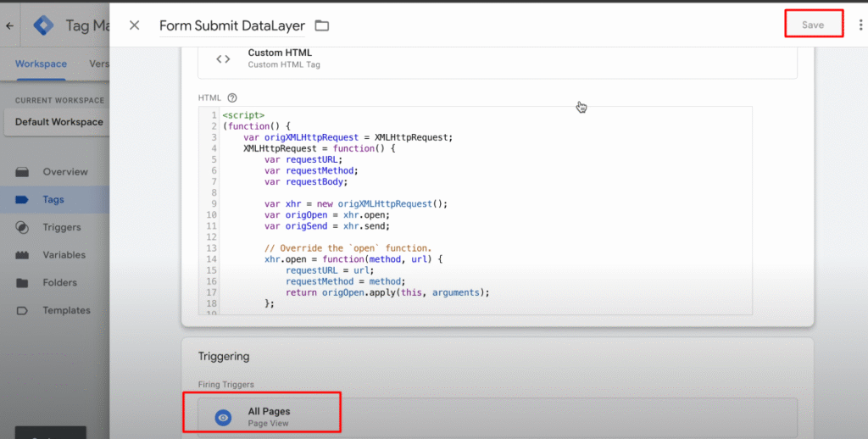Image resolution: width=868 pixels, height=439 pixels.
Task: Click the HTML help question mark icon
Action: pos(232,97)
